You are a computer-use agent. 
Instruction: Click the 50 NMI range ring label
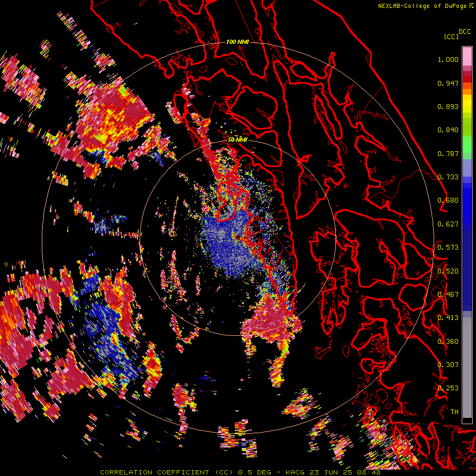pyautogui.click(x=237, y=140)
